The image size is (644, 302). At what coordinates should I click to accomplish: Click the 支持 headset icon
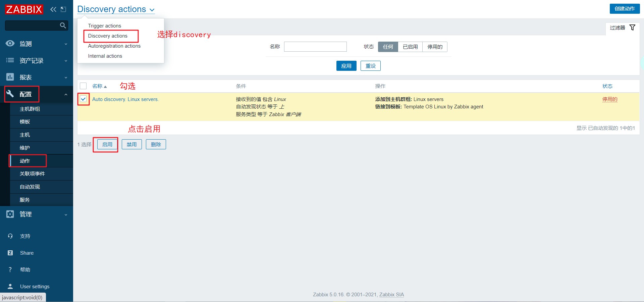click(10, 236)
